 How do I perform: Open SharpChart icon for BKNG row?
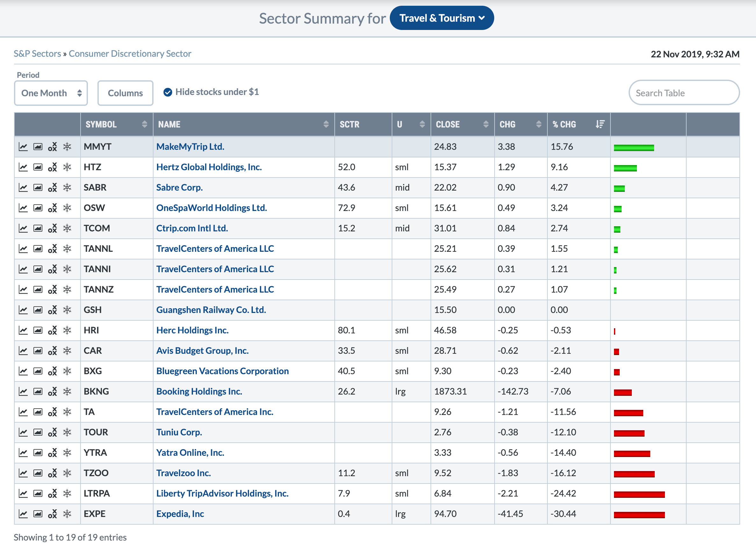(x=23, y=392)
